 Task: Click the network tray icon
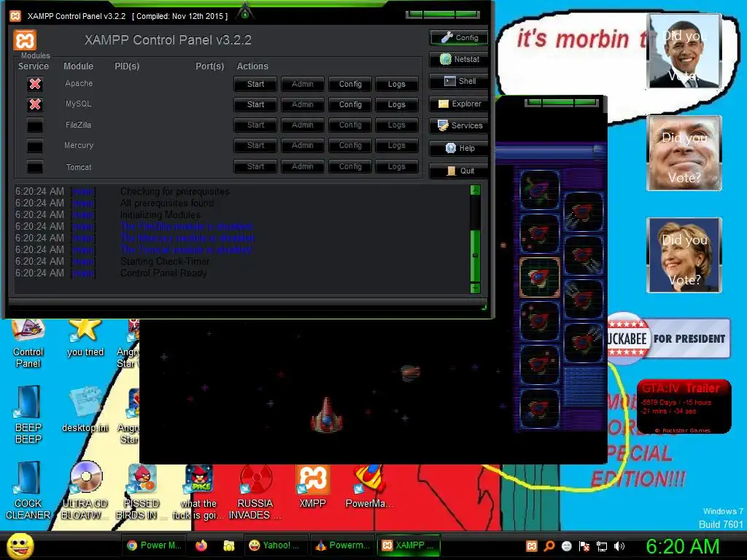(602, 546)
